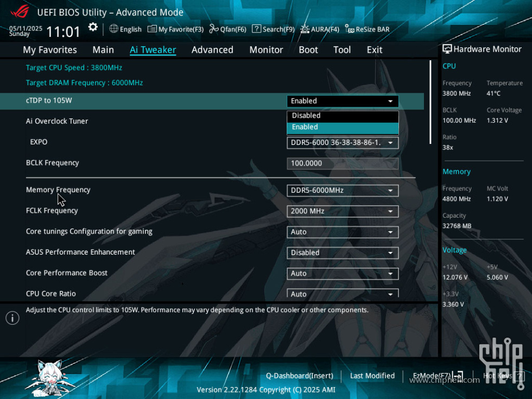Open My Favorite(F3) shortcut
Viewport: 532px width, 399px height.
click(x=181, y=29)
